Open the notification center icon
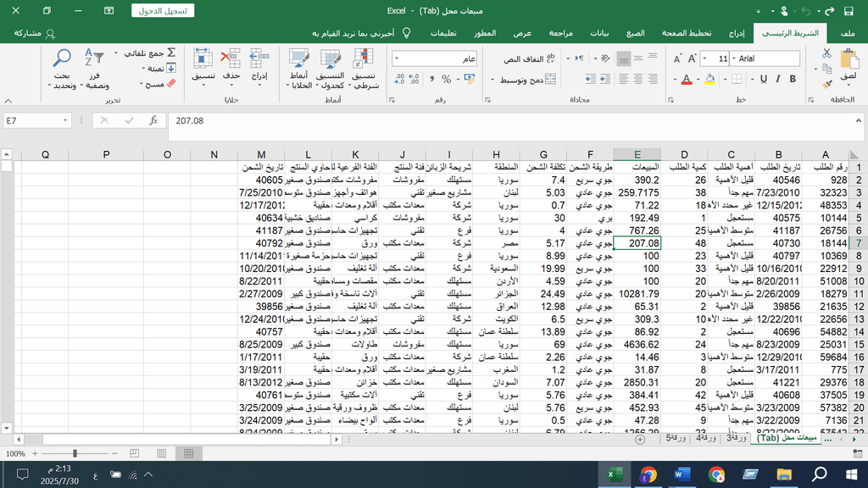 (x=22, y=474)
